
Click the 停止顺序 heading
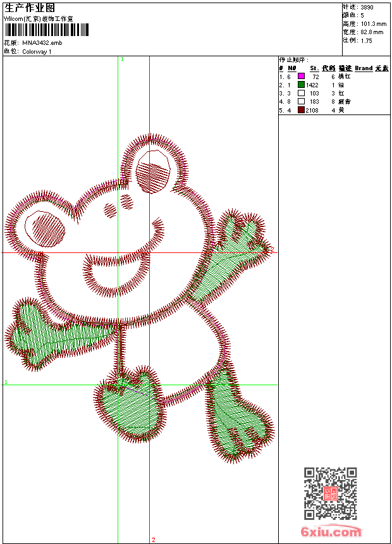(x=294, y=60)
